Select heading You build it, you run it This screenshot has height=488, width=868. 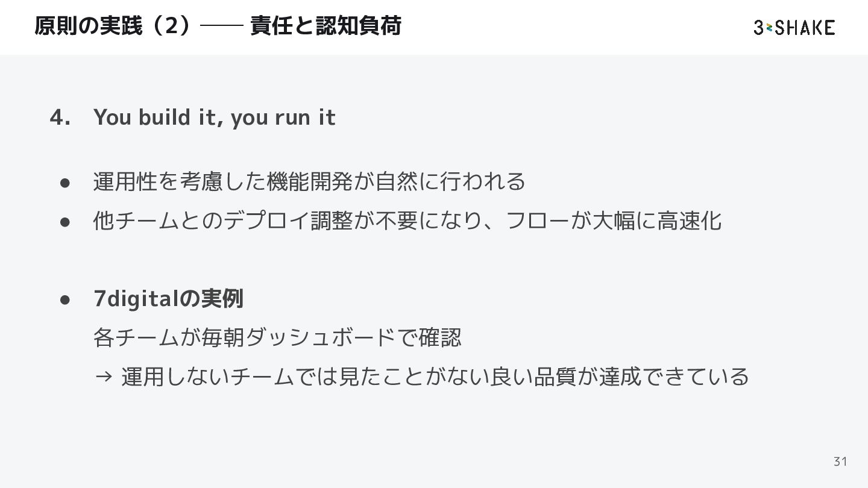[x=214, y=117]
